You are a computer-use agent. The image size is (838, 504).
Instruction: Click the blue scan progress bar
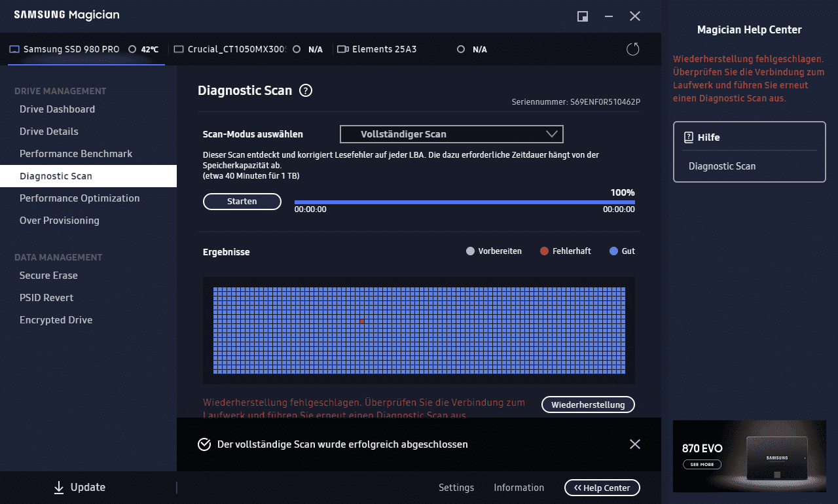465,201
